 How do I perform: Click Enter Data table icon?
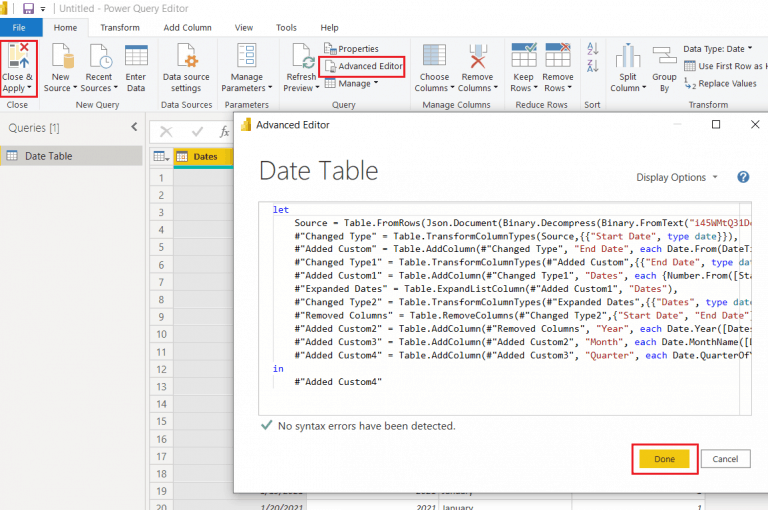click(136, 55)
